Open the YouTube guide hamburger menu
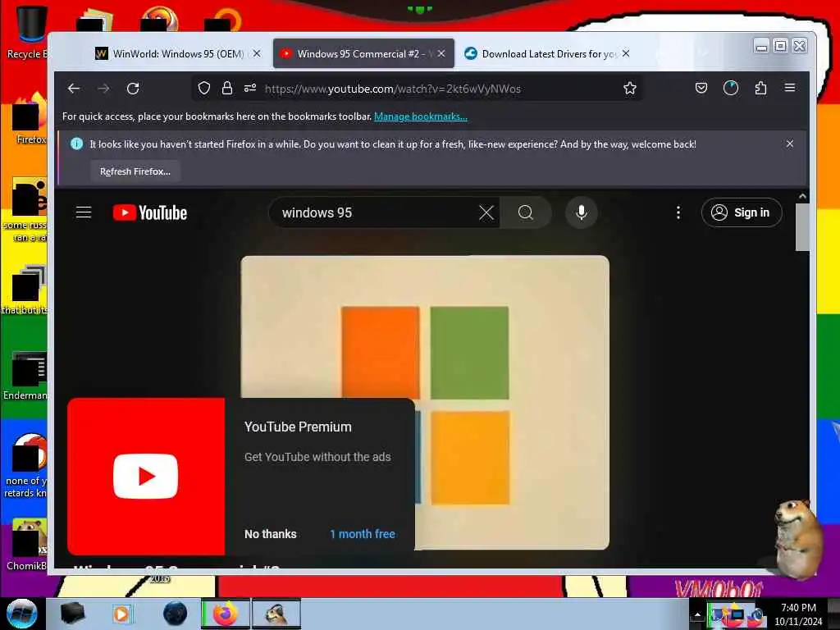The image size is (840, 630). 84,212
